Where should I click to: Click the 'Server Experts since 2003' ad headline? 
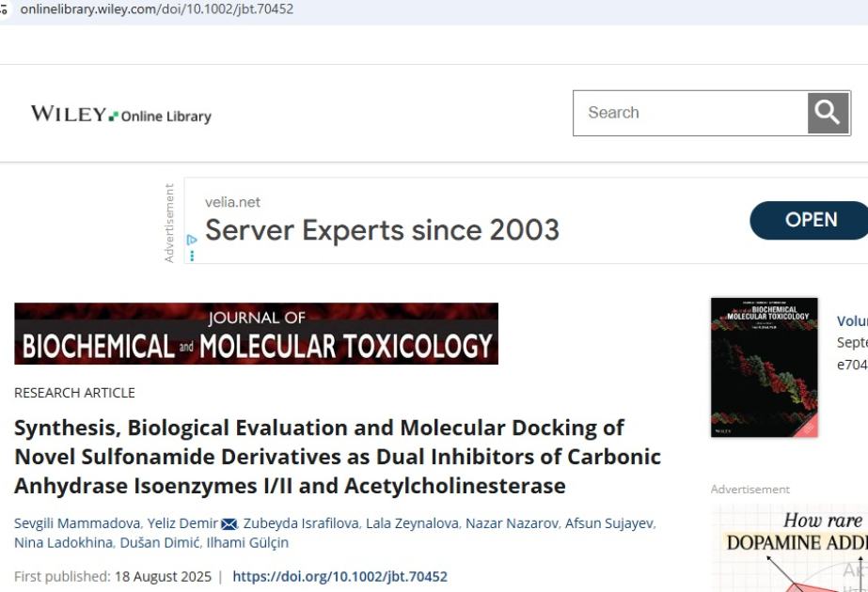[x=382, y=230]
